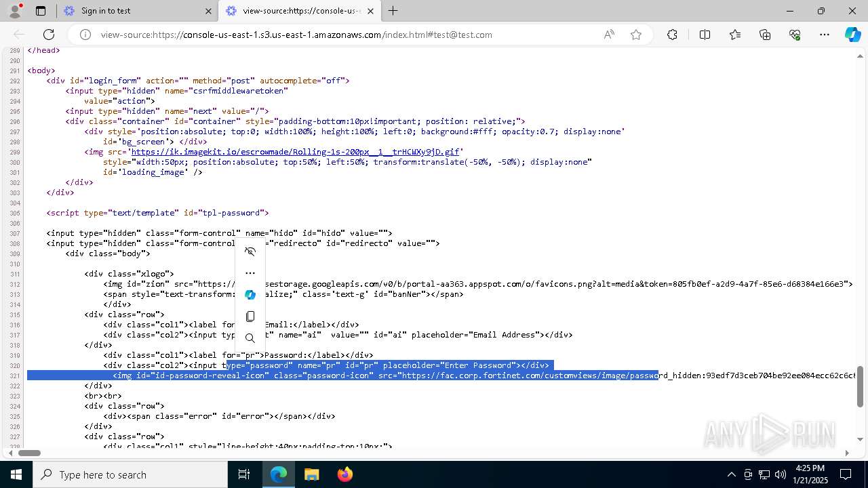868x488 pixels.
Task: Open Favorites list icon
Action: click(735, 35)
